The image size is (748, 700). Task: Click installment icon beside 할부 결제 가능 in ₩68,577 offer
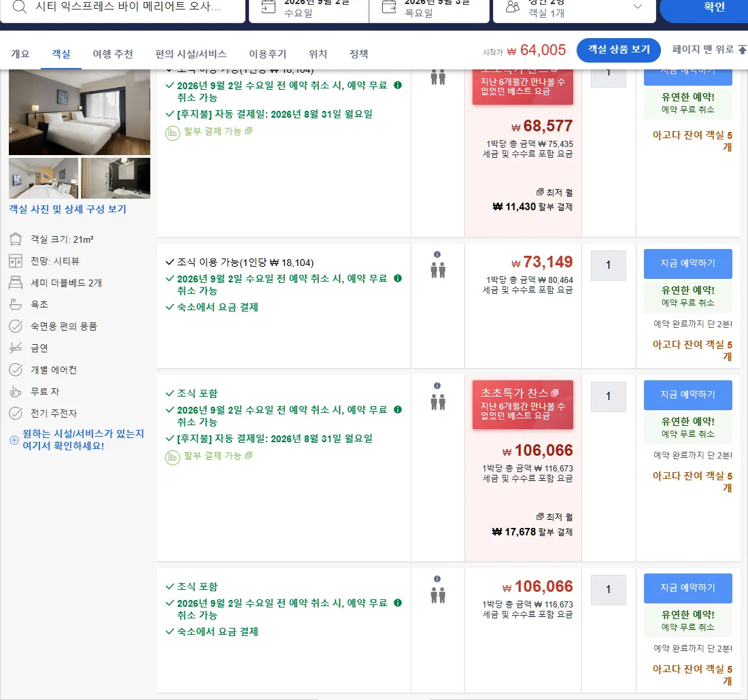point(172,133)
